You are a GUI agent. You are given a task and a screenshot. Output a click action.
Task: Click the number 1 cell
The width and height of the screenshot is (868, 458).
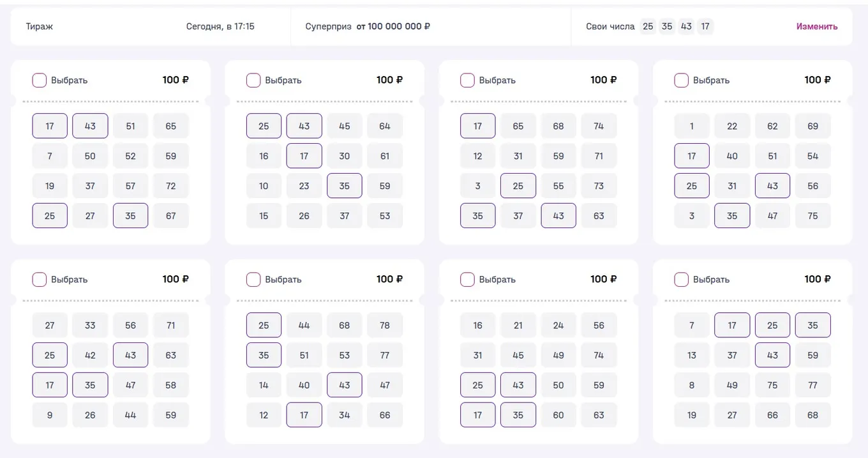pos(692,126)
